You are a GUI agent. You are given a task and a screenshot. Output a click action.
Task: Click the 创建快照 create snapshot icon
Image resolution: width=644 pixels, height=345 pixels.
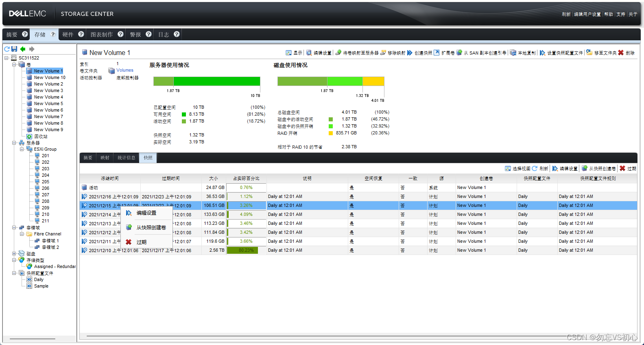410,53
